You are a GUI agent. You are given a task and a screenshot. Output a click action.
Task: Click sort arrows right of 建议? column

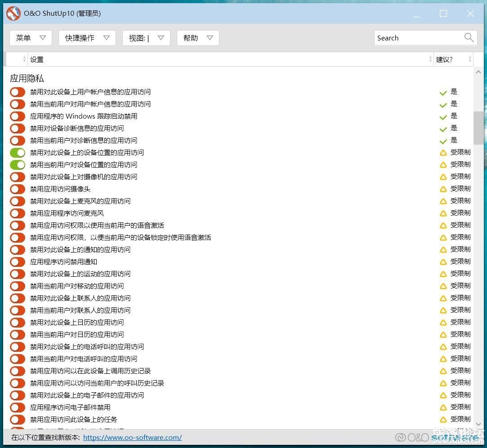[x=470, y=59]
